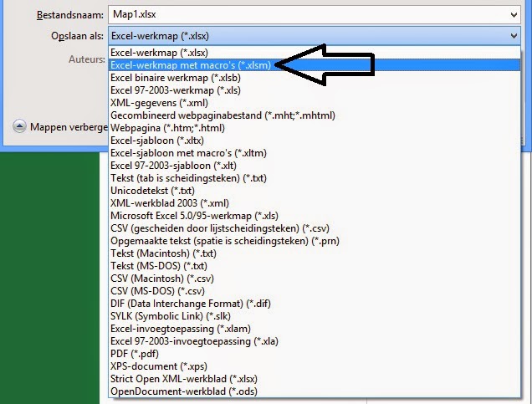The width and height of the screenshot is (532, 404).
Task: Choose Excel 97-2003-werkmap (*.xls)
Action: (x=315, y=90)
